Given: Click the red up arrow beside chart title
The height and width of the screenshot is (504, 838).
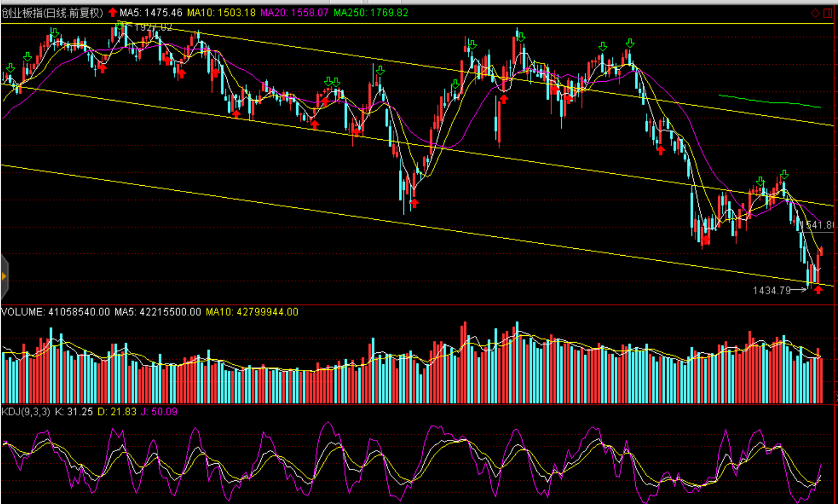Looking at the screenshot, I should [x=112, y=13].
